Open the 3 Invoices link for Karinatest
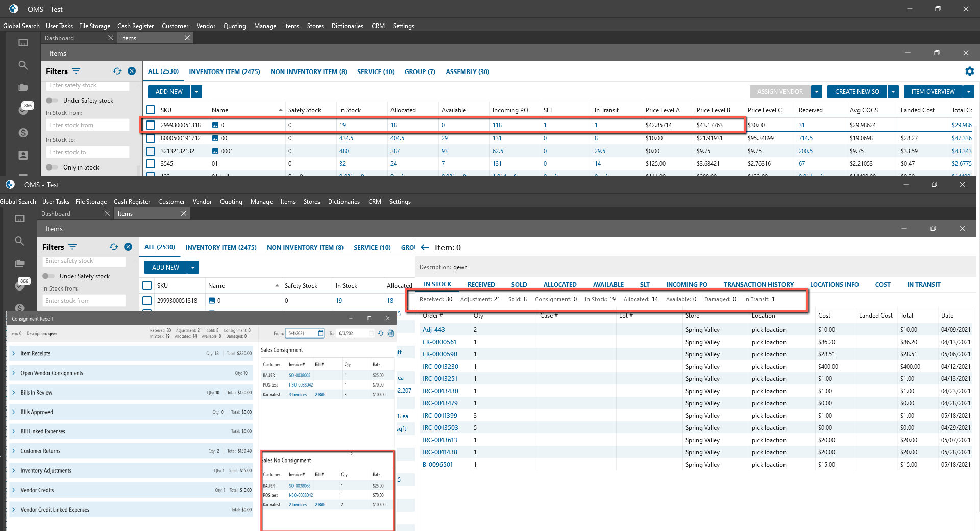The width and height of the screenshot is (980, 531). coord(298,395)
